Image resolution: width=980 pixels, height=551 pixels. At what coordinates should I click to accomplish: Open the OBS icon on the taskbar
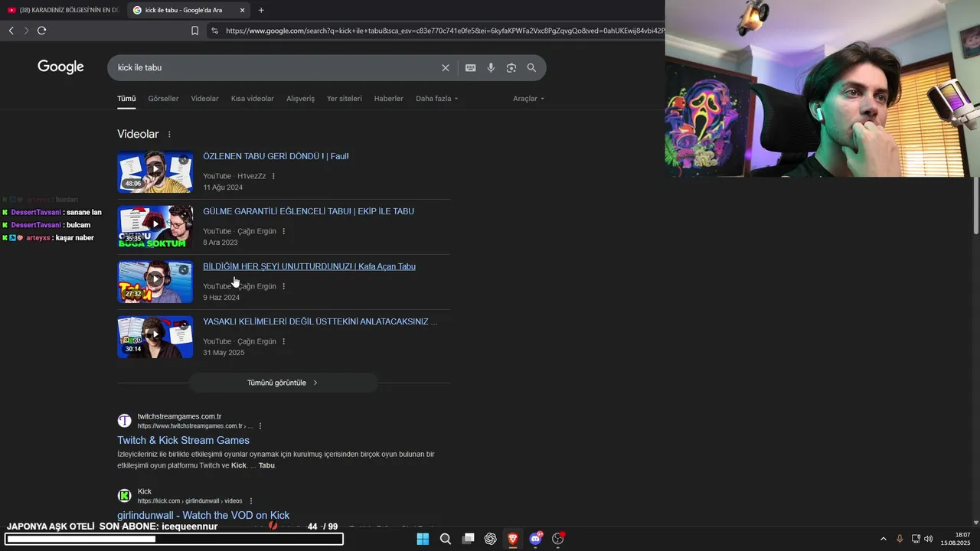[x=558, y=539]
